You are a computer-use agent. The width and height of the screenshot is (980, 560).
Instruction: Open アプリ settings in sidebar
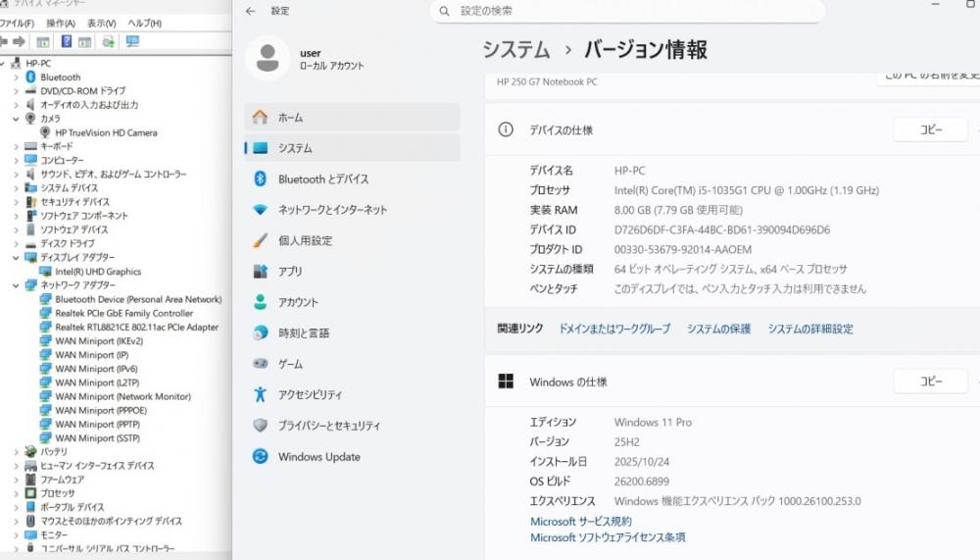pos(353,272)
